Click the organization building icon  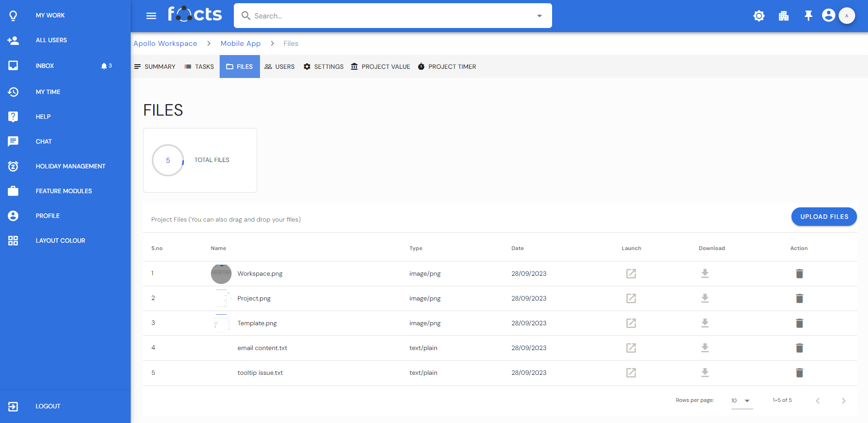784,16
